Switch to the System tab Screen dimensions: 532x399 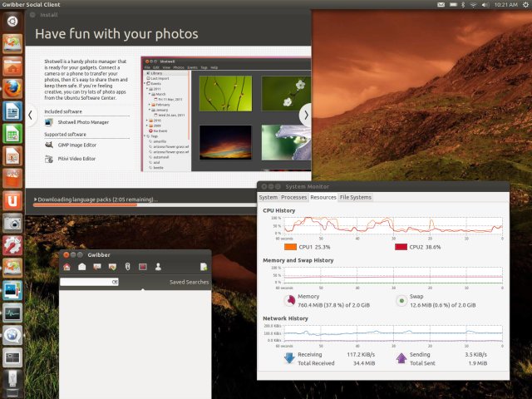(268, 197)
